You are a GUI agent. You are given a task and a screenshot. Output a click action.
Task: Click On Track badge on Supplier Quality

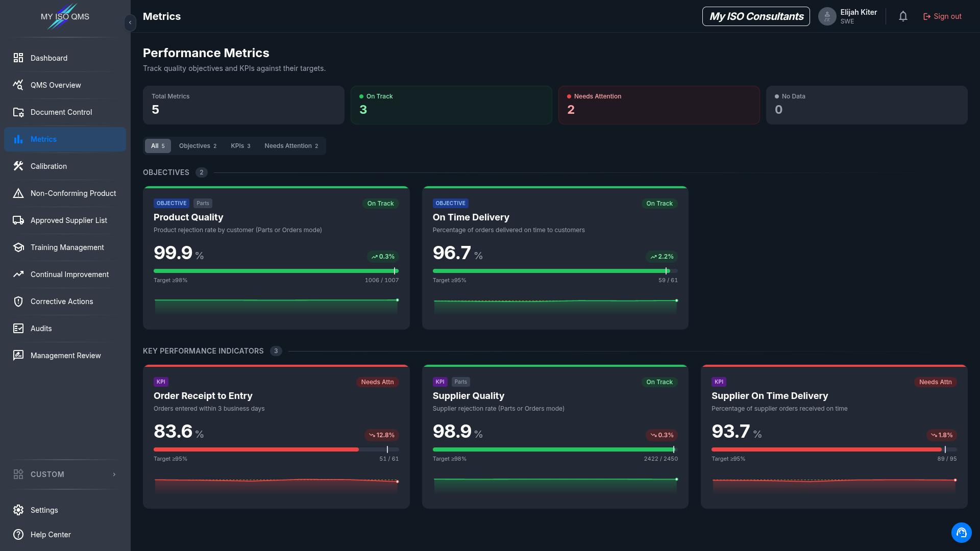[659, 382]
